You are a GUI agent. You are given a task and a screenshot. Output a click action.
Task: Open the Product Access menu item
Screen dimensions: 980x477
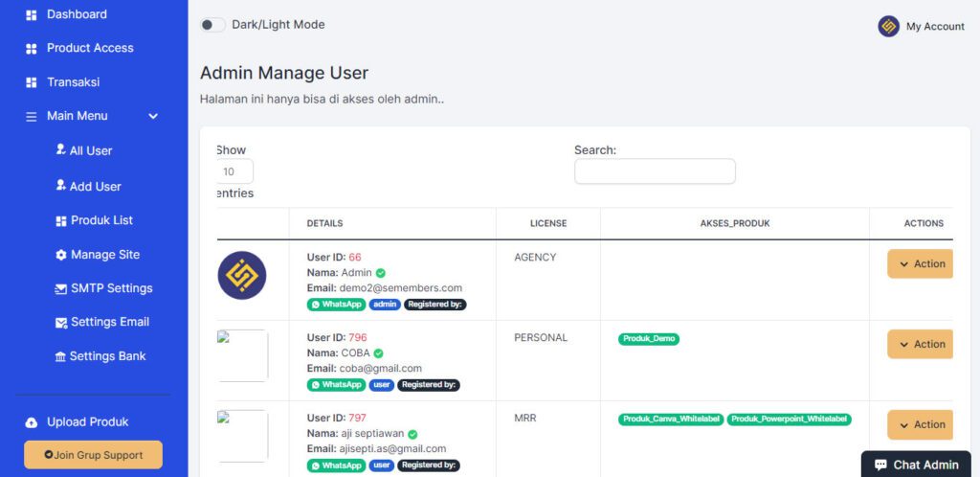coord(90,48)
